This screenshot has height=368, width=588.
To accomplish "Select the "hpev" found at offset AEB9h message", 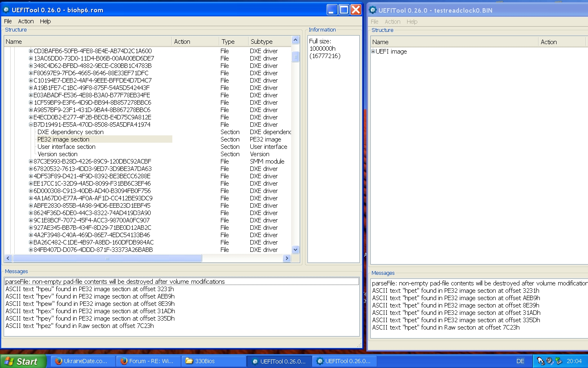I will pos(90,296).
